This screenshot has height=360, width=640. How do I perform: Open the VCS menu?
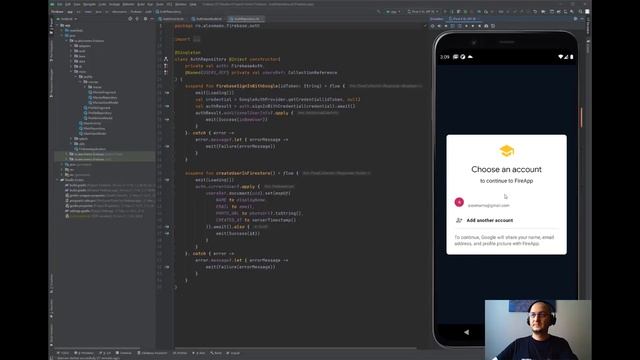(x=169, y=4)
